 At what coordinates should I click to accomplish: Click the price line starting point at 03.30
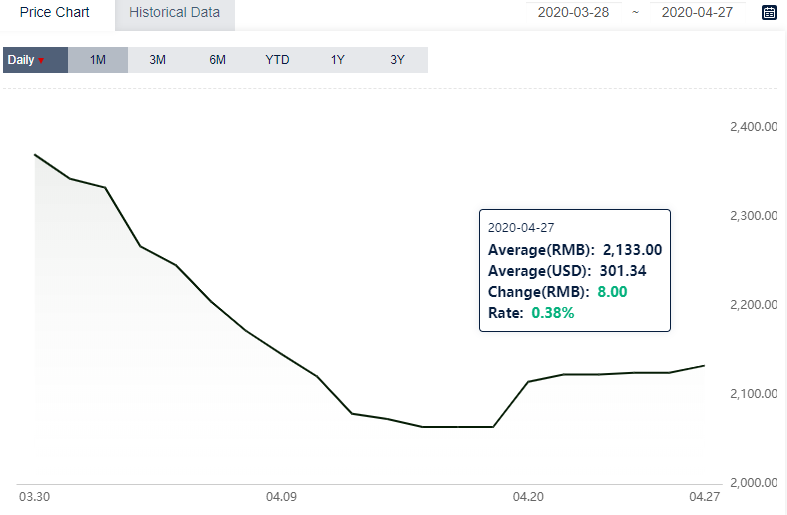(x=35, y=155)
